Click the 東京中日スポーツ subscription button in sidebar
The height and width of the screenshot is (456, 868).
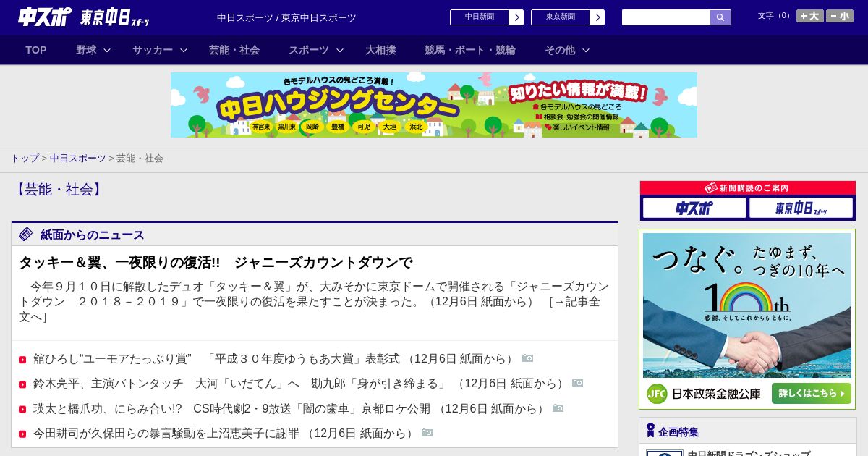coord(801,208)
